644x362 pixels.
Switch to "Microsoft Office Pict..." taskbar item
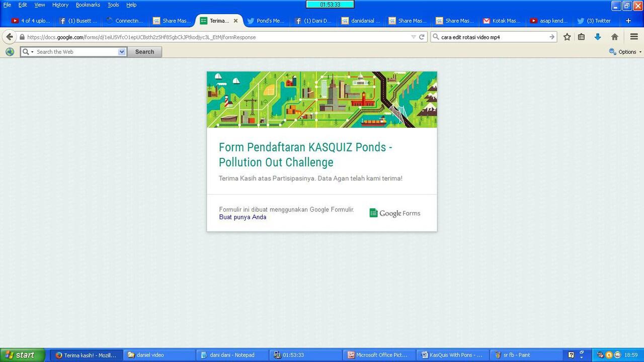[378, 355]
